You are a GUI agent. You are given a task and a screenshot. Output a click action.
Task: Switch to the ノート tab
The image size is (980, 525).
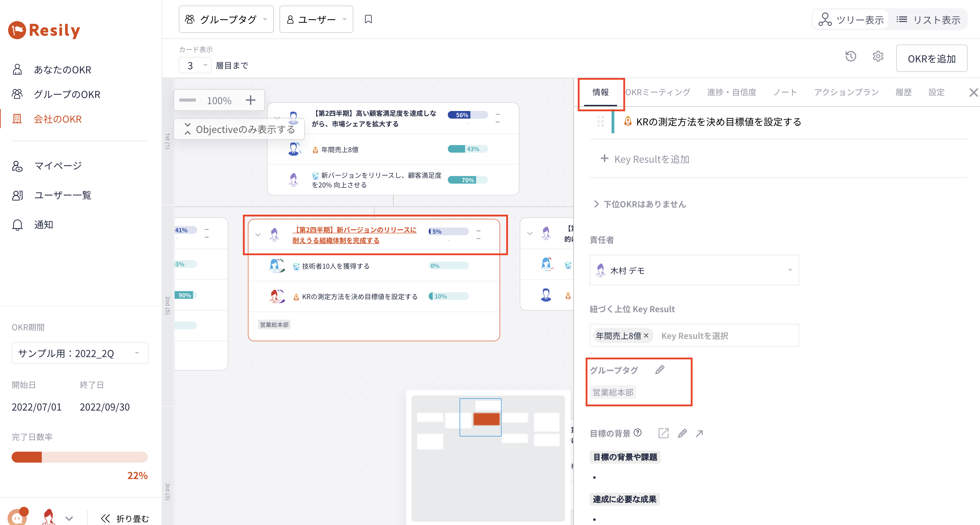(785, 92)
